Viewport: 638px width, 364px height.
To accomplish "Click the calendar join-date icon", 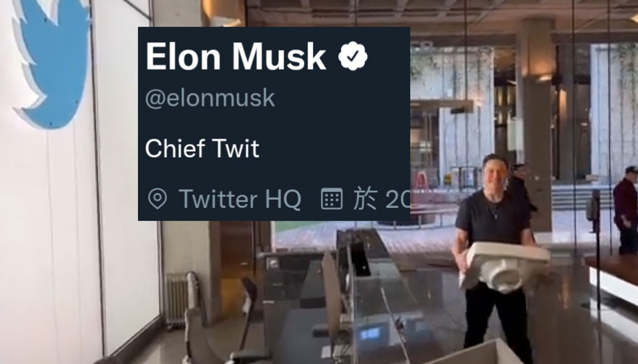I will pos(332,199).
